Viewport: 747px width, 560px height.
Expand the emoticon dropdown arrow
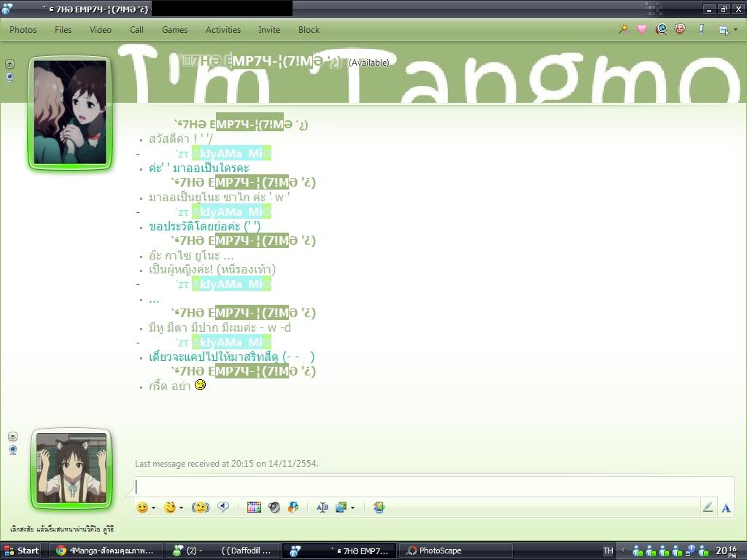coord(153,508)
